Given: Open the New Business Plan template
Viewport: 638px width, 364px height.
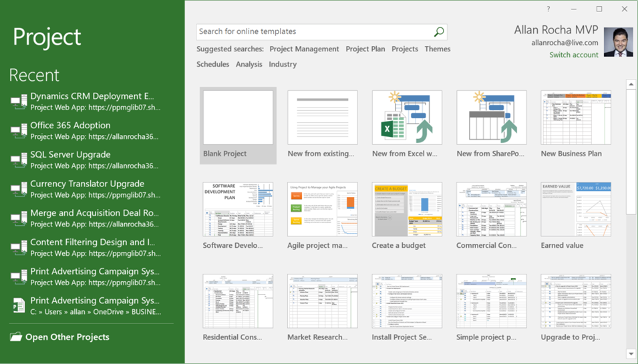Looking at the screenshot, I should tap(576, 126).
